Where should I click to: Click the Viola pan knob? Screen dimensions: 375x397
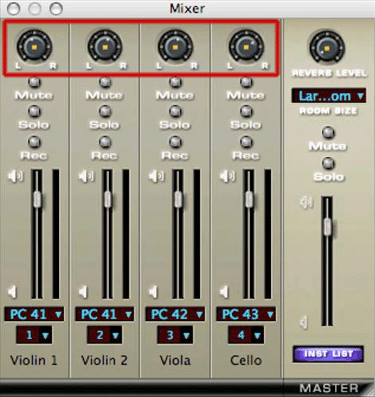pyautogui.click(x=175, y=47)
